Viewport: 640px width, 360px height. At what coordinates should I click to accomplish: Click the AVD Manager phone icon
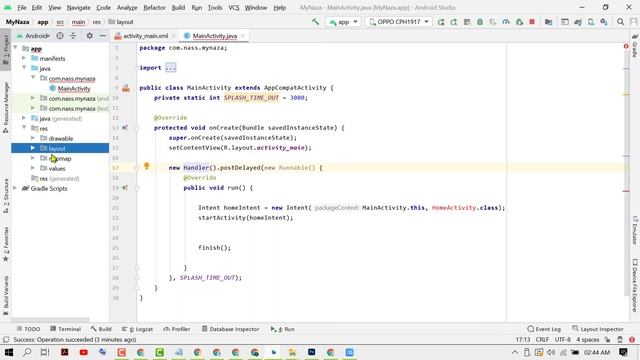pos(591,22)
